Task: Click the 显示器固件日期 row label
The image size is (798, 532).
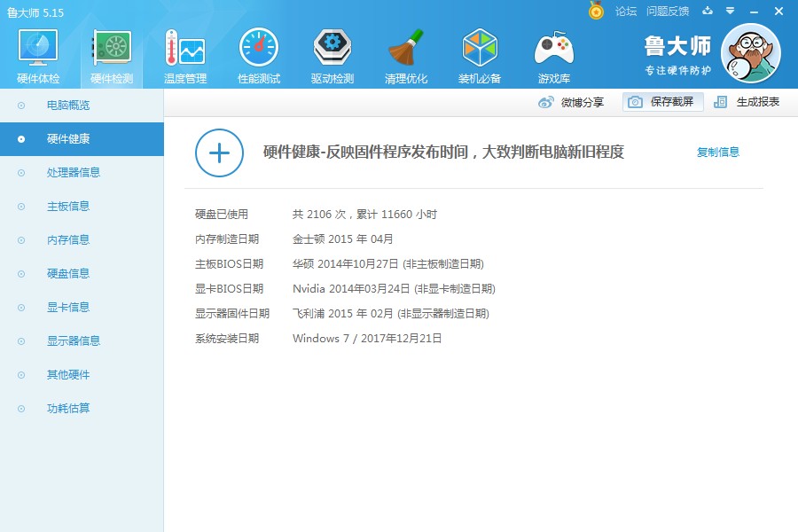Action: [232, 314]
